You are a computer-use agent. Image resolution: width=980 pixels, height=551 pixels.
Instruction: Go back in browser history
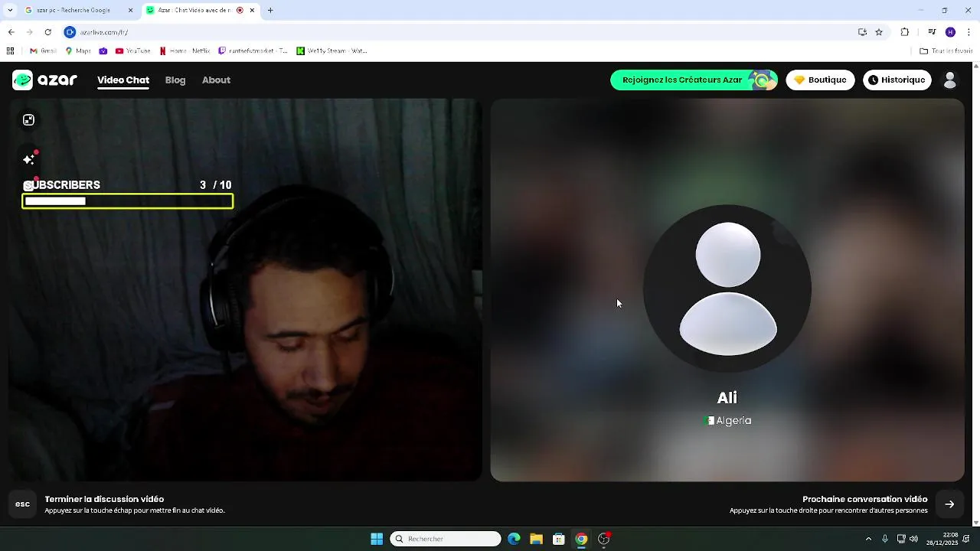click(x=11, y=32)
